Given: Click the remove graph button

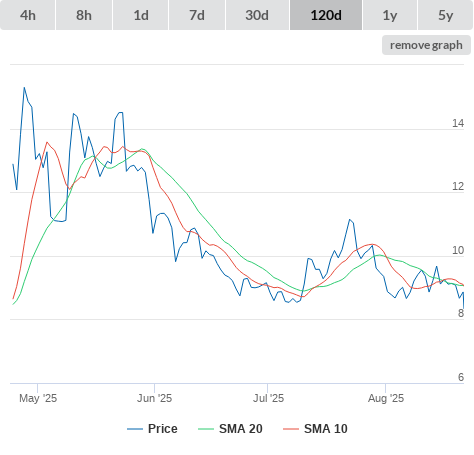Looking at the screenshot, I should coord(426,45).
